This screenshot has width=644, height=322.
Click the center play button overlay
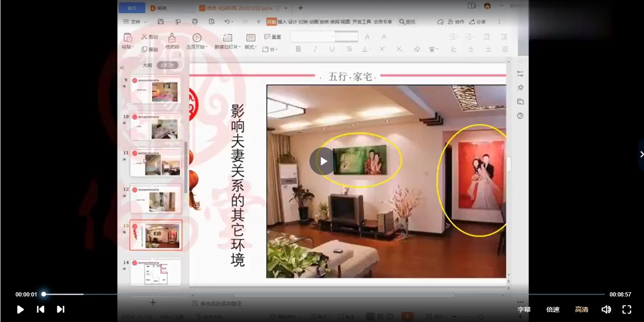click(323, 161)
